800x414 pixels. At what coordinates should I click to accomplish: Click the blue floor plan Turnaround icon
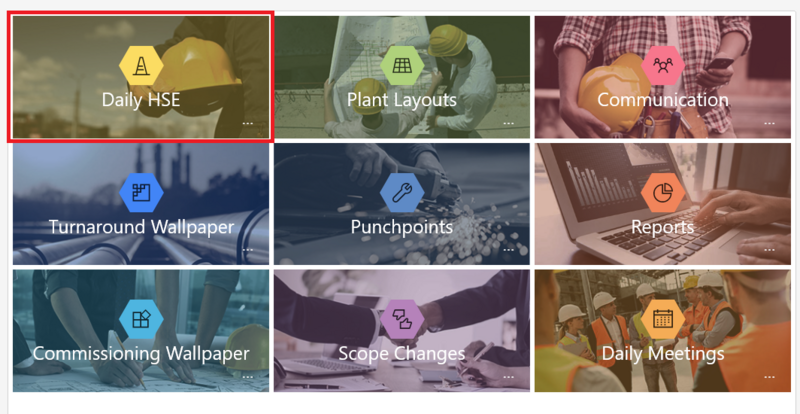tap(141, 192)
